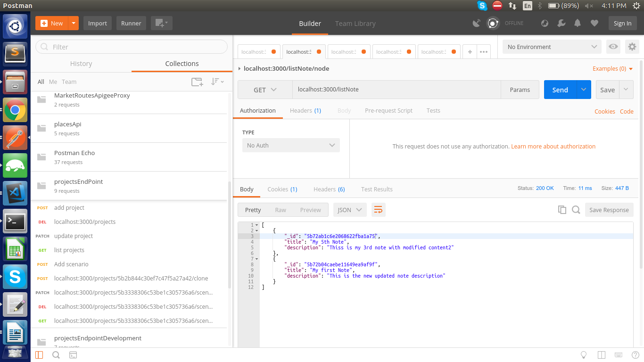Click the Sign In button
Screen dimensions: 644x362
click(x=622, y=23)
